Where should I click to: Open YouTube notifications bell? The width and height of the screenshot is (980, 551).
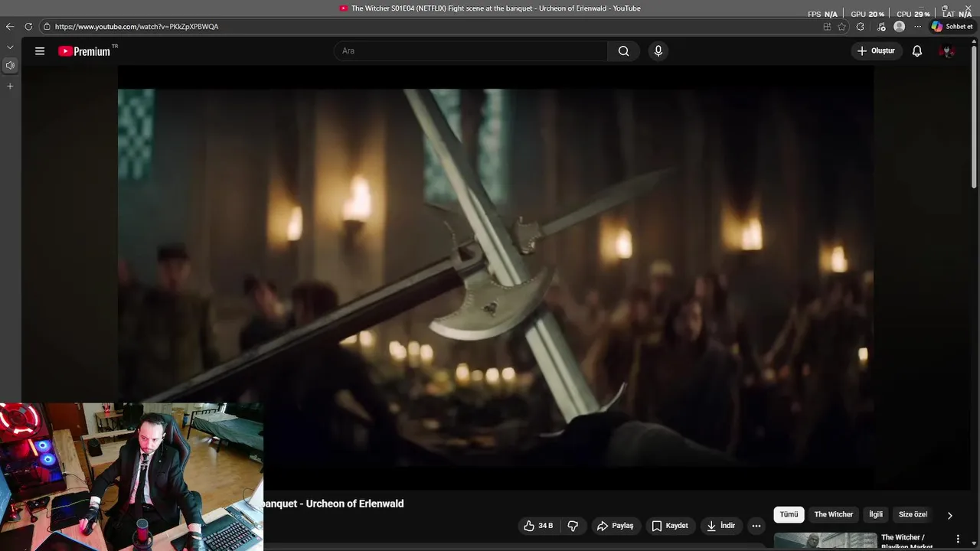click(916, 51)
